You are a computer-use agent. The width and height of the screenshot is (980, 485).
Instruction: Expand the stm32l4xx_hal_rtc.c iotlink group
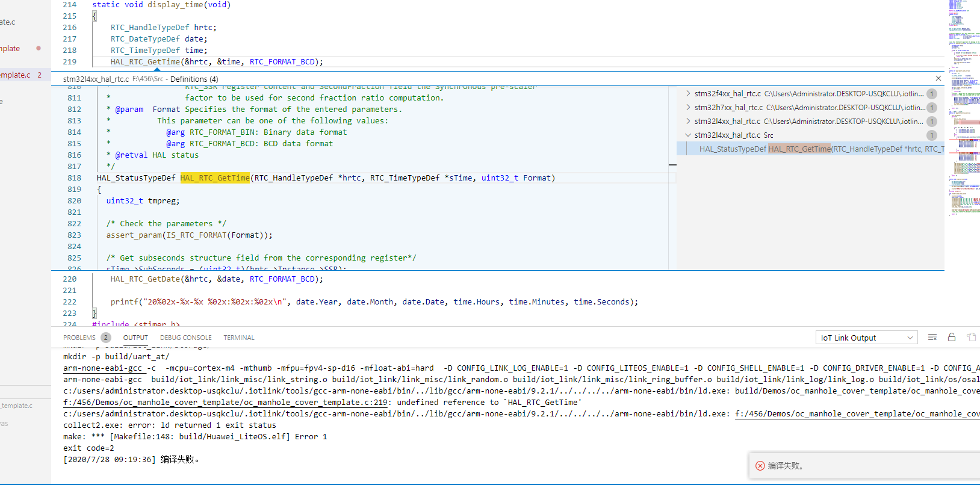tap(688, 121)
